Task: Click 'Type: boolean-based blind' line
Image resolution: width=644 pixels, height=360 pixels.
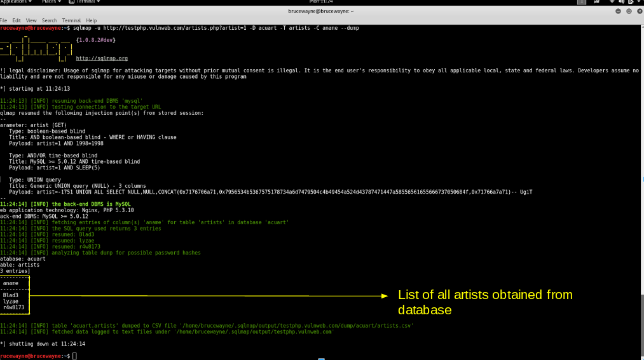Action: click(47, 131)
